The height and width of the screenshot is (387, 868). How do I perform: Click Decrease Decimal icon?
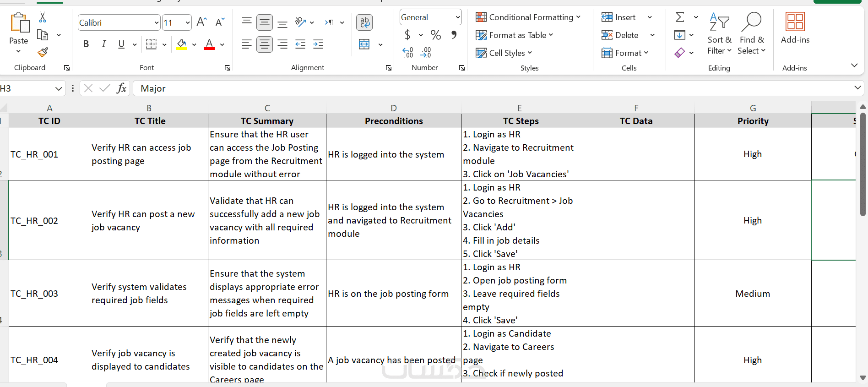coord(426,52)
